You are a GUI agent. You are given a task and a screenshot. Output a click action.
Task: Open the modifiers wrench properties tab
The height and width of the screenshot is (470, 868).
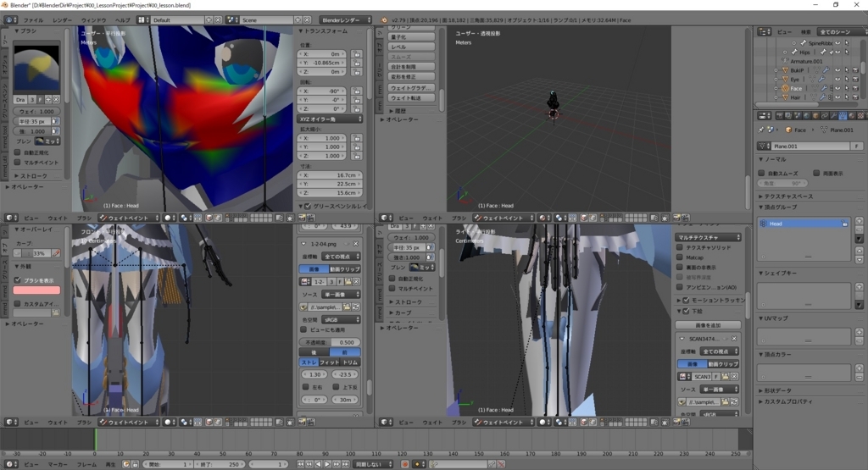[834, 115]
